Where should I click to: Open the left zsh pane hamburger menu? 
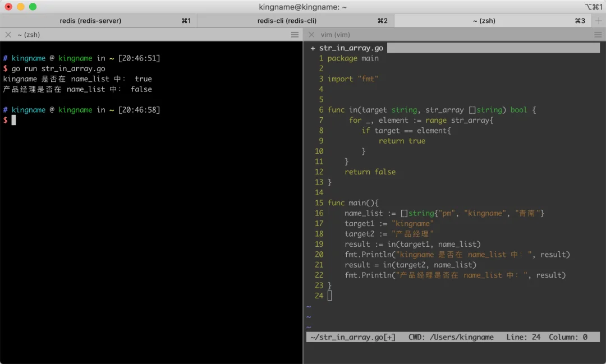click(x=295, y=35)
